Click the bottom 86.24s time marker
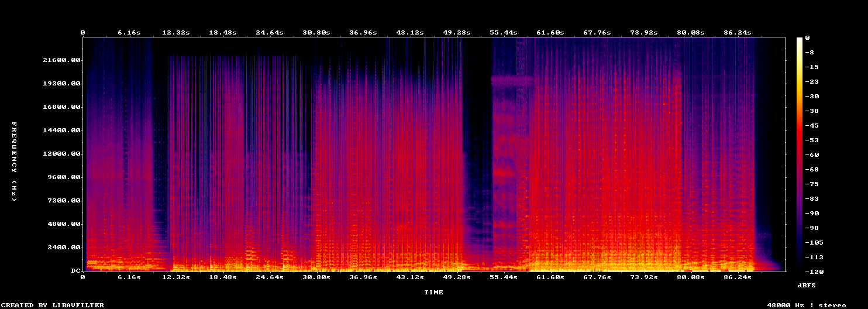 pyautogui.click(x=737, y=277)
